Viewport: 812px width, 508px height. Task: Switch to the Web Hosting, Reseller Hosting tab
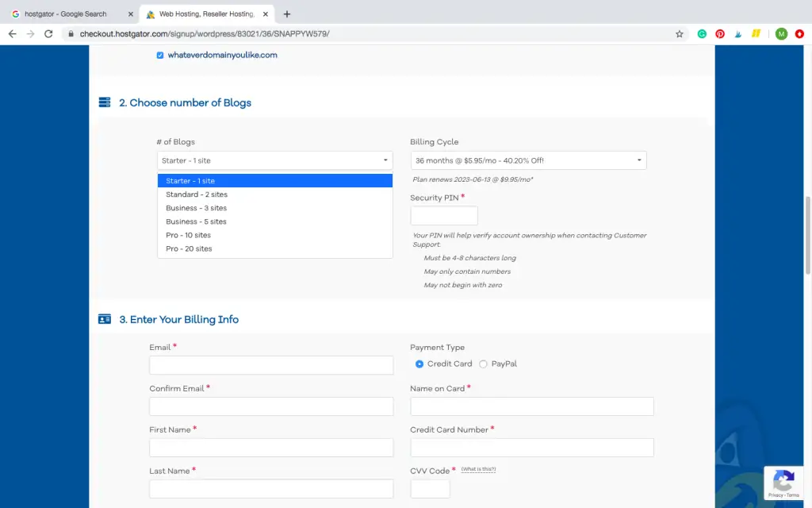click(x=207, y=14)
